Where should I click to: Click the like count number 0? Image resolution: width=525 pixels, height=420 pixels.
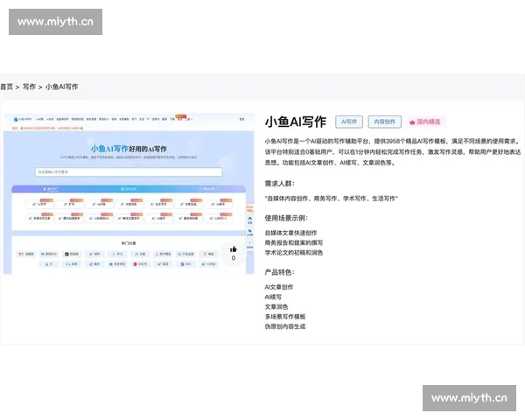(234, 258)
